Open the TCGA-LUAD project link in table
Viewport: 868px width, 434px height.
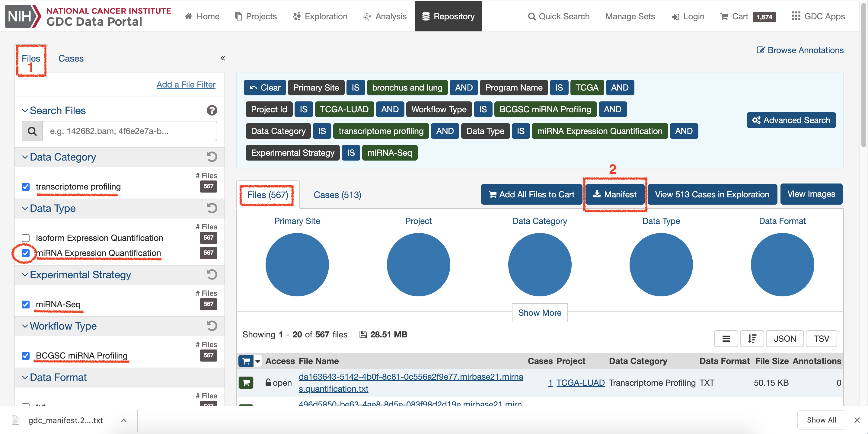[x=580, y=382]
